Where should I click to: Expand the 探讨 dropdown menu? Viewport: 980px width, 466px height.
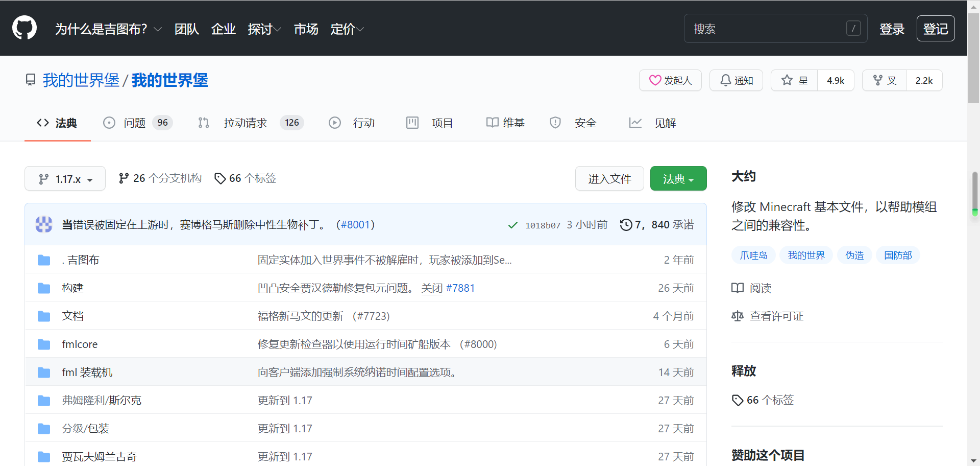[264, 29]
